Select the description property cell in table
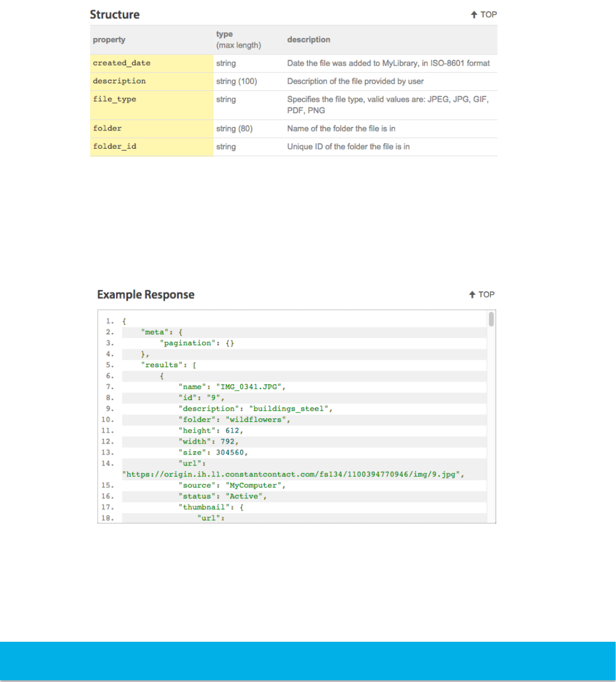This screenshot has height=682, width=616. point(151,82)
